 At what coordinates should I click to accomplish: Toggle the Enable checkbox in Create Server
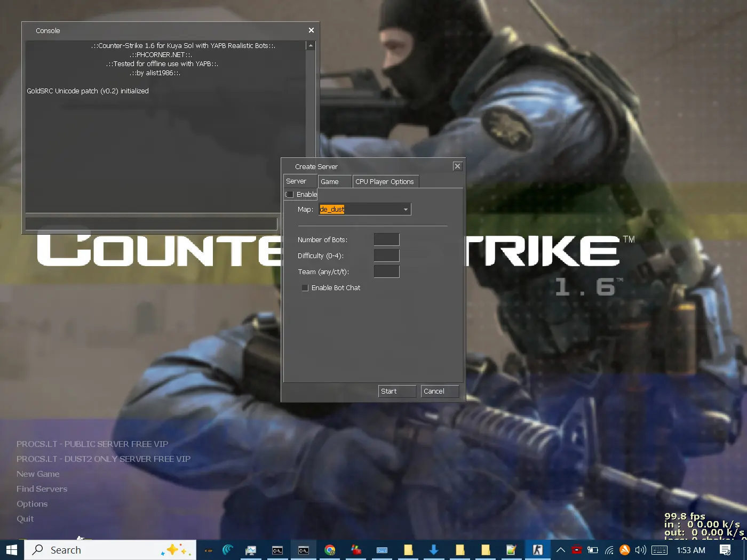pos(290,195)
